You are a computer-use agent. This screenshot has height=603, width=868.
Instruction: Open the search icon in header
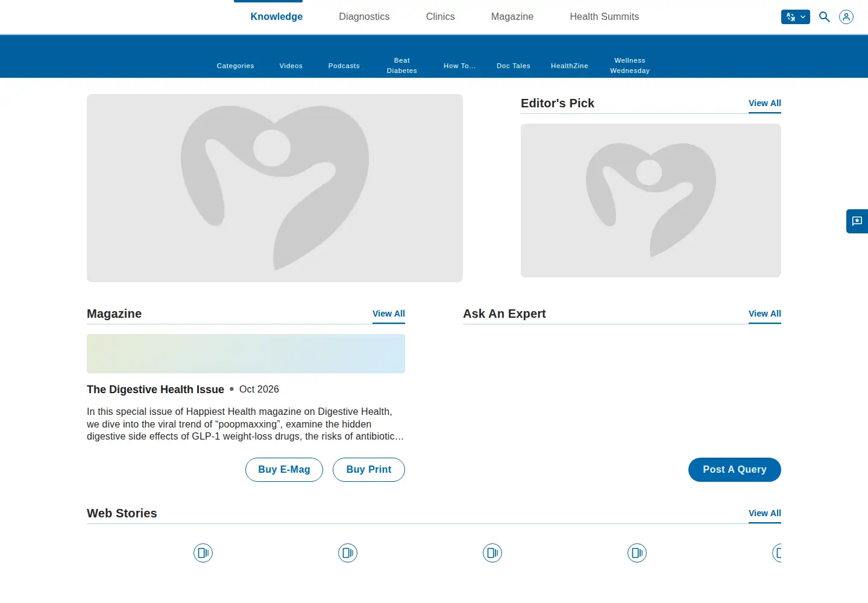[824, 17]
